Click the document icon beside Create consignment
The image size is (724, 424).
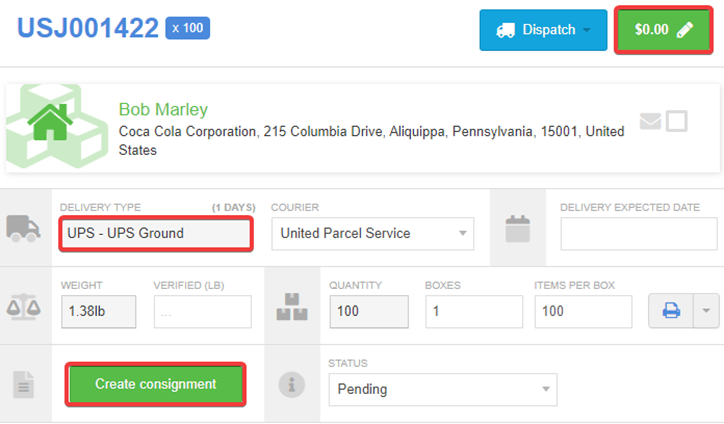24,384
